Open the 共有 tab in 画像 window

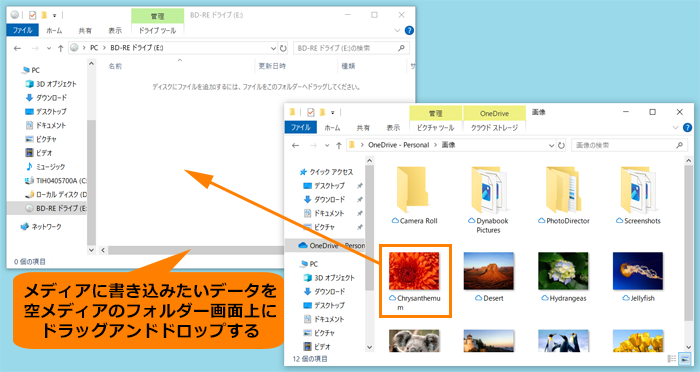(363, 128)
